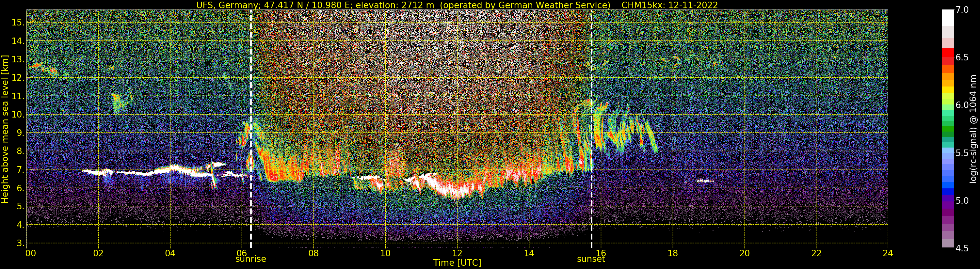Click the time tick '24'
This screenshot has width=980, height=269.
(x=888, y=253)
